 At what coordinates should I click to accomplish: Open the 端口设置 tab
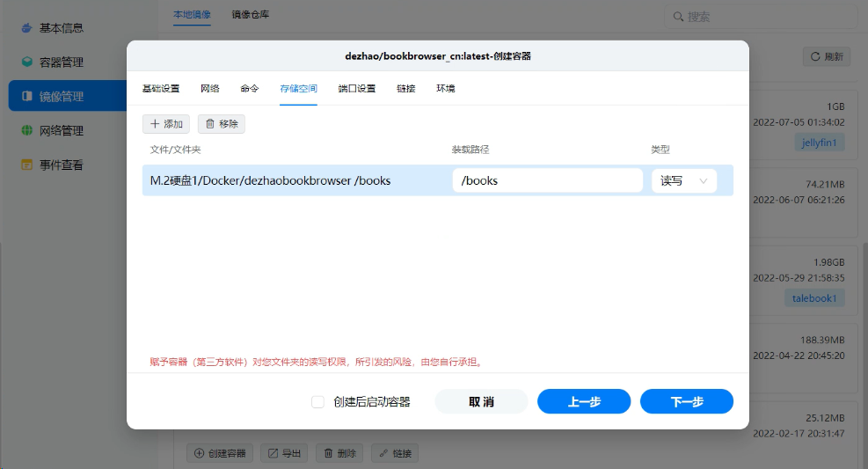click(x=357, y=89)
